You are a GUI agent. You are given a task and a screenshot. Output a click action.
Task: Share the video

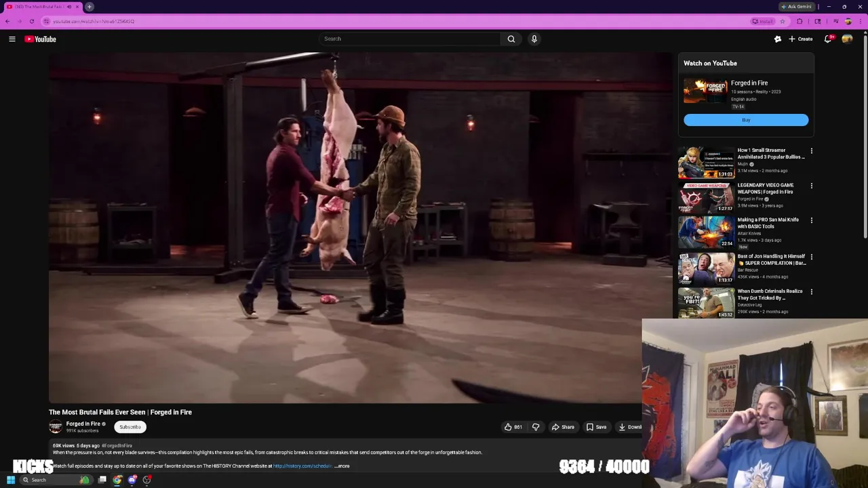[x=563, y=427]
